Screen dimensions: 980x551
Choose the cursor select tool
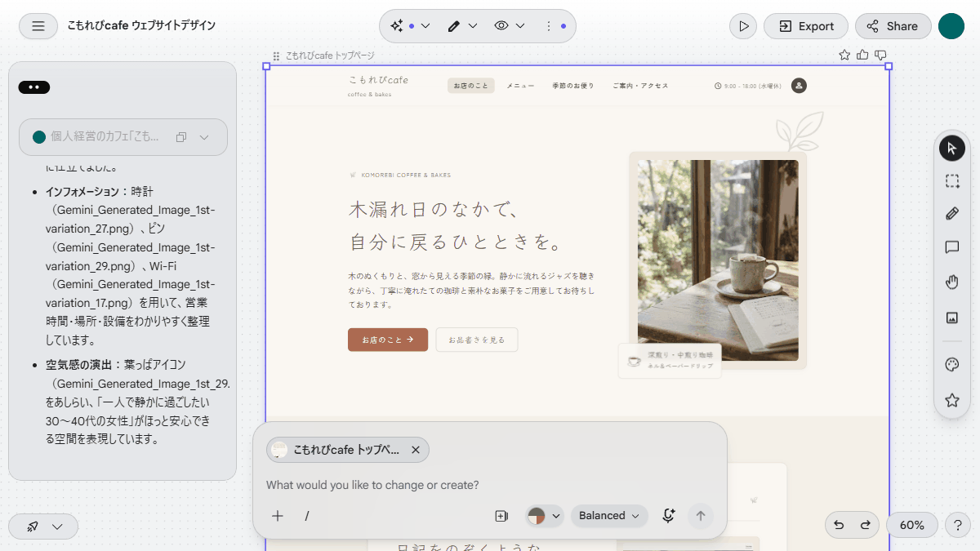point(951,148)
